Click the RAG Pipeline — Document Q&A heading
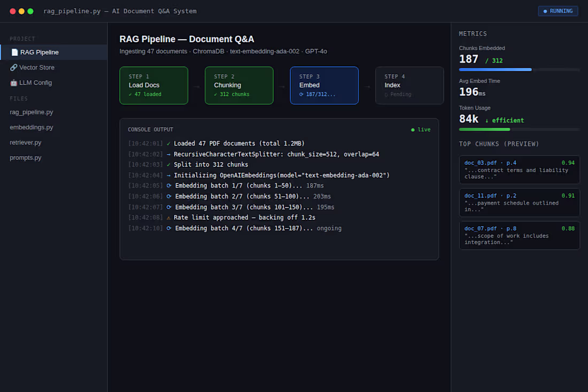 pyautogui.click(x=187, y=39)
